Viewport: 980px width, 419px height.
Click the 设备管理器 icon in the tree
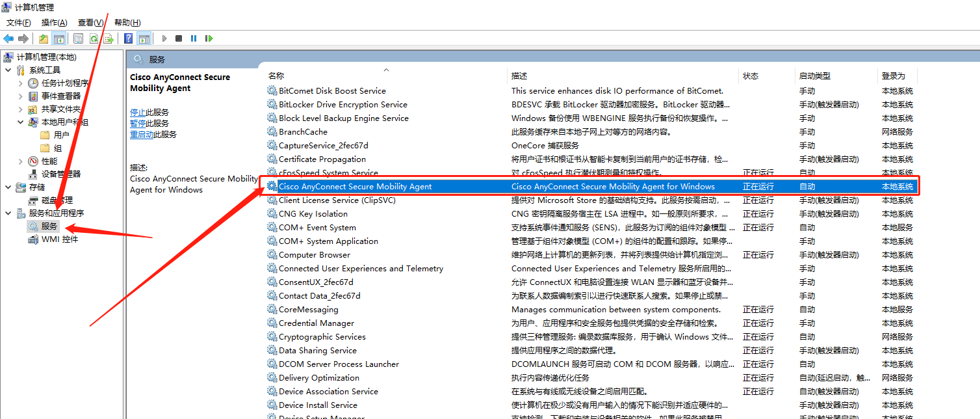[33, 174]
